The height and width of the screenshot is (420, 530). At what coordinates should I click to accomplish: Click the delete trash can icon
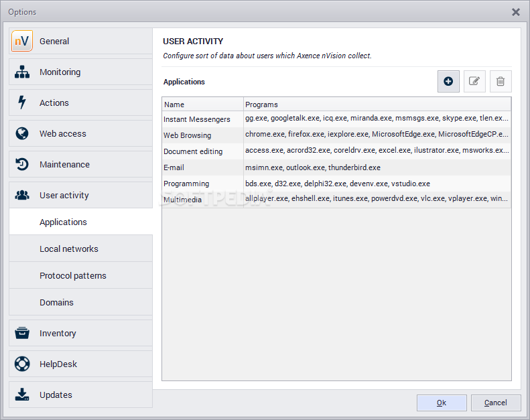pos(501,82)
